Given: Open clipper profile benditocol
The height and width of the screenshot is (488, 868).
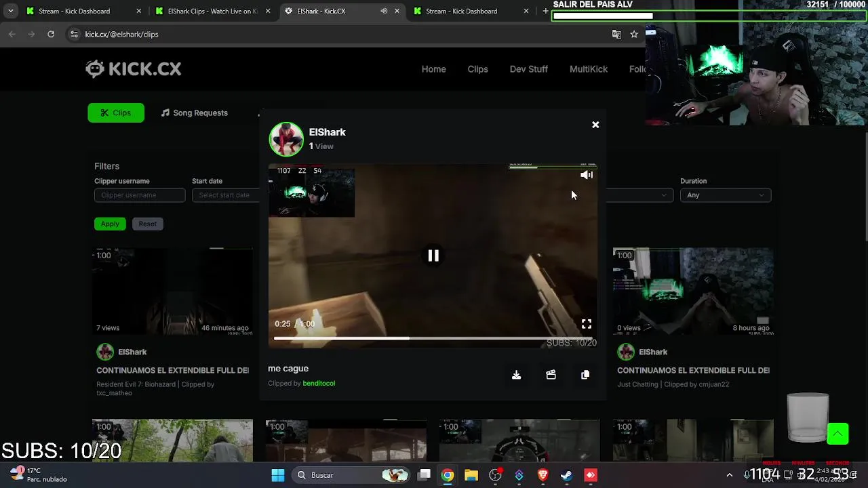Looking at the screenshot, I should click(319, 384).
